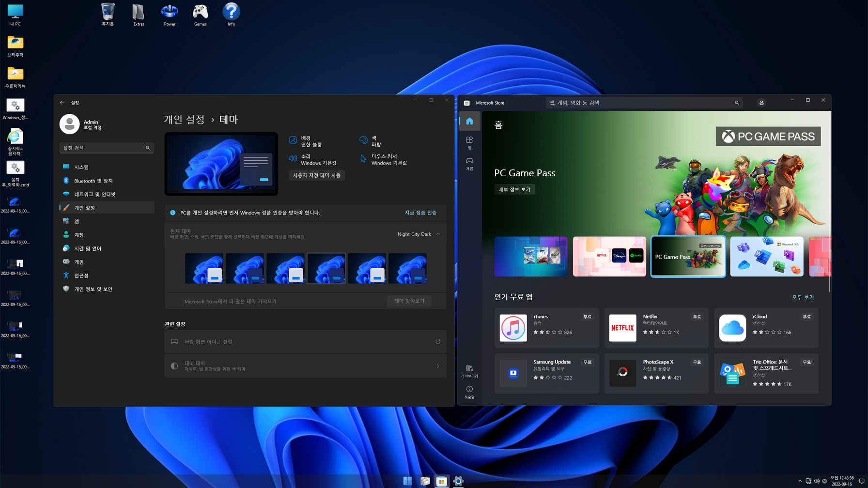Select 개인 정보 및 보안 in Settings navigation
This screenshot has height=488, width=868.
[x=107, y=289]
